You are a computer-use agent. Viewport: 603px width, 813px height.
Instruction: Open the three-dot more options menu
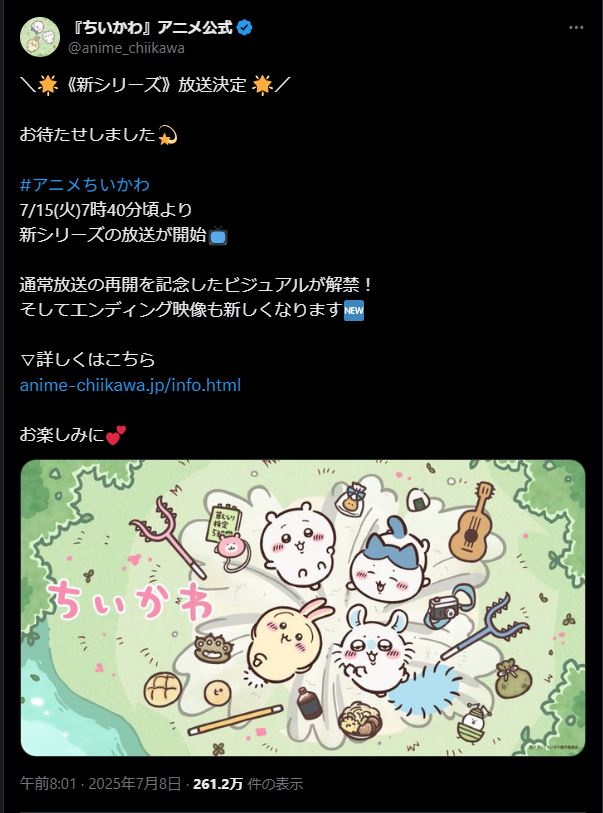[x=576, y=27]
